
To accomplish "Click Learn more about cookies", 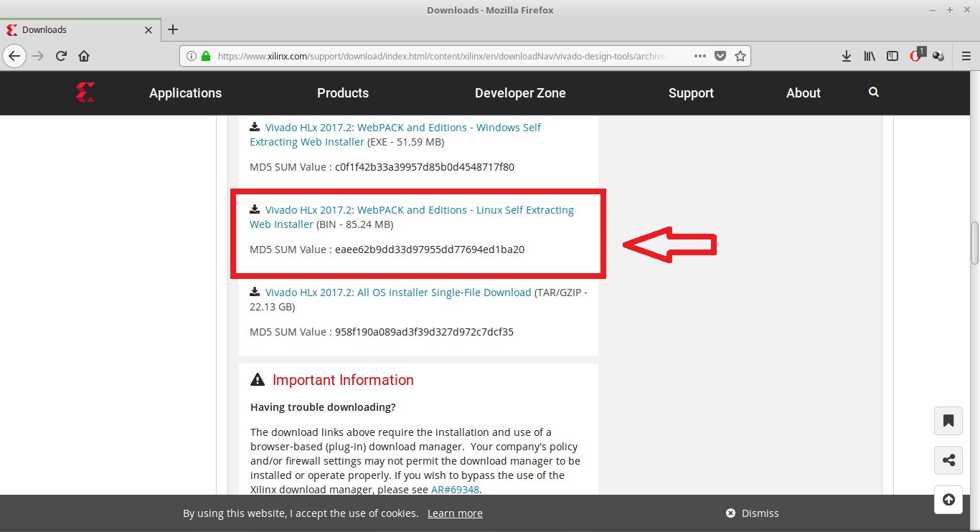I will pos(455,513).
